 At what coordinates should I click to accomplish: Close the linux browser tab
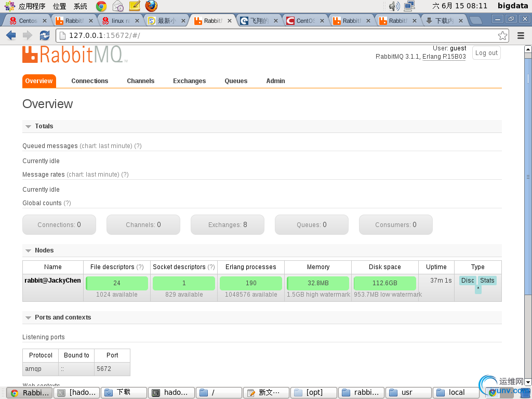click(137, 21)
